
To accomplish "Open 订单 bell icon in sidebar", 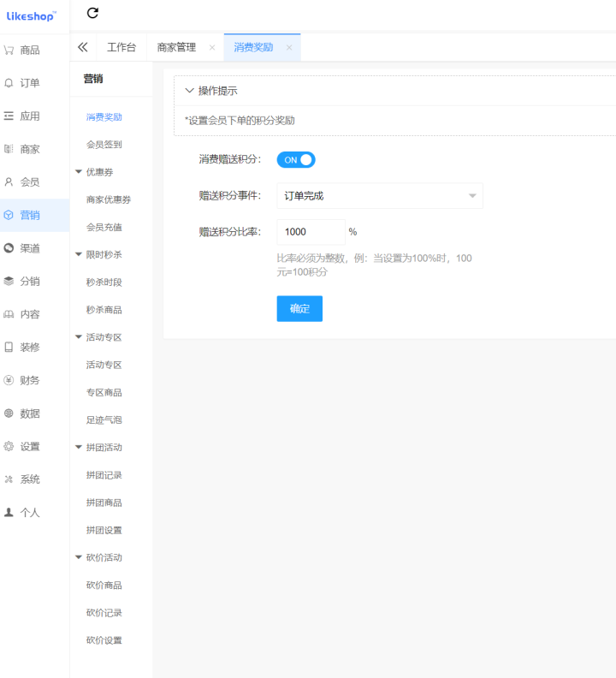I will (9, 83).
